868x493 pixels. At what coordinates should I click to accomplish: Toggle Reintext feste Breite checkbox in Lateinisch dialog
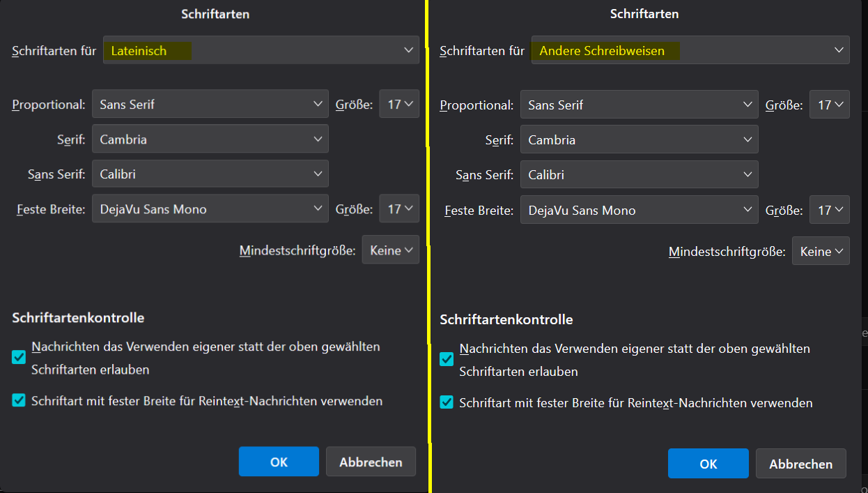click(x=19, y=401)
